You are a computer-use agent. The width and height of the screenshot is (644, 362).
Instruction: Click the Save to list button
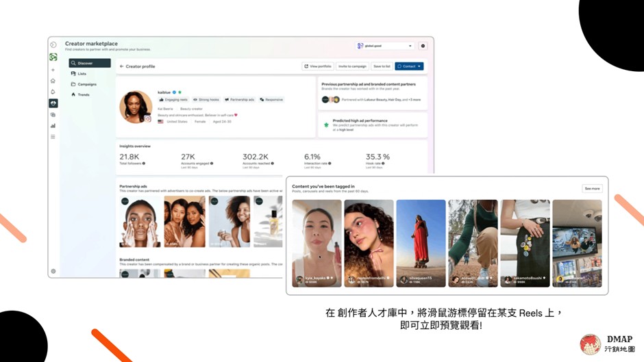point(382,66)
